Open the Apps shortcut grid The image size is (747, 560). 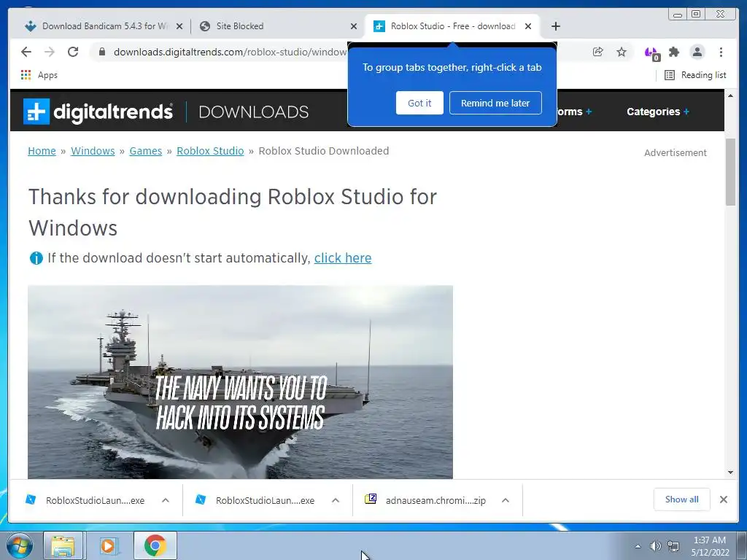[x=39, y=75]
